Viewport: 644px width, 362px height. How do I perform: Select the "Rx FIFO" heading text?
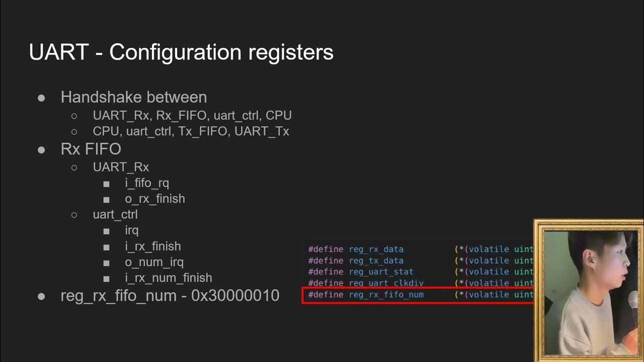click(91, 149)
